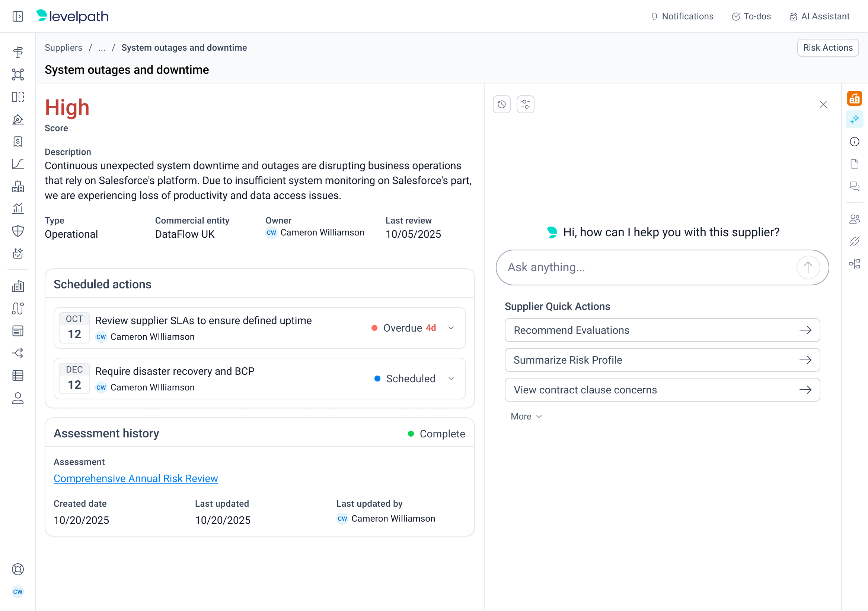Open the info panel icon
This screenshot has height=611, width=868.
click(x=854, y=142)
